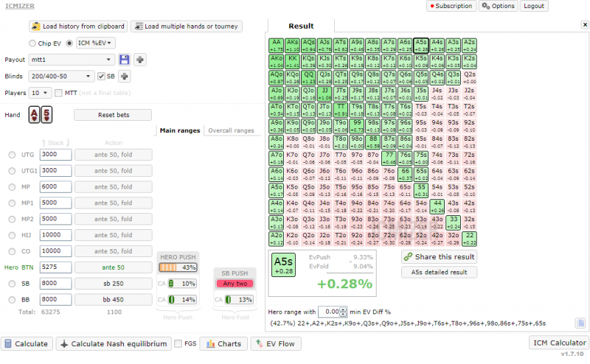The height and width of the screenshot is (364, 590).
Task: Open the Payout mtt1 dropdown
Action: (72, 59)
